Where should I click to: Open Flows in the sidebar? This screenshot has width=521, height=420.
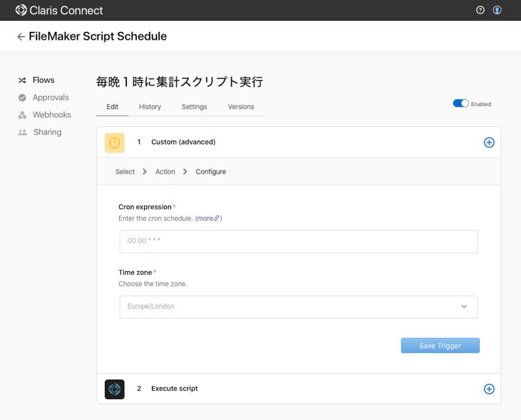[x=44, y=80]
